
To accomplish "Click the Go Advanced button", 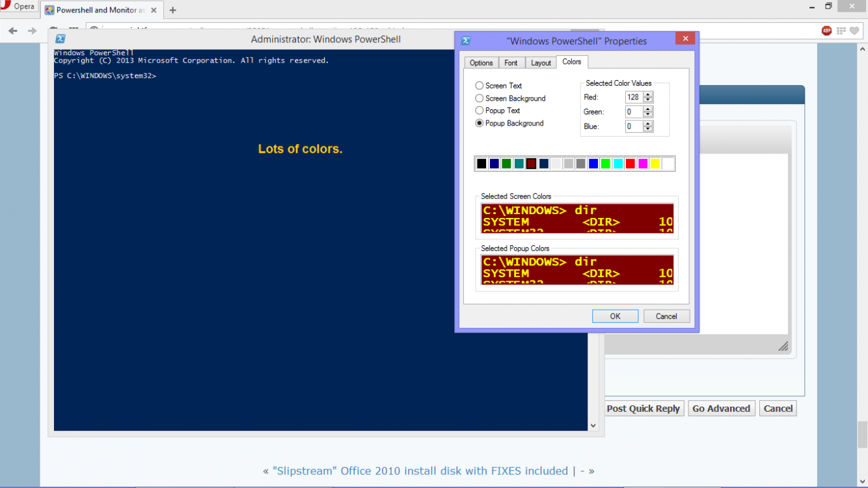I will (721, 409).
